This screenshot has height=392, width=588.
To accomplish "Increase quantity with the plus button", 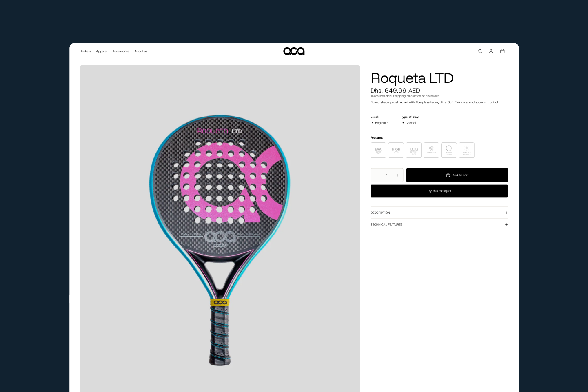I will [397, 175].
